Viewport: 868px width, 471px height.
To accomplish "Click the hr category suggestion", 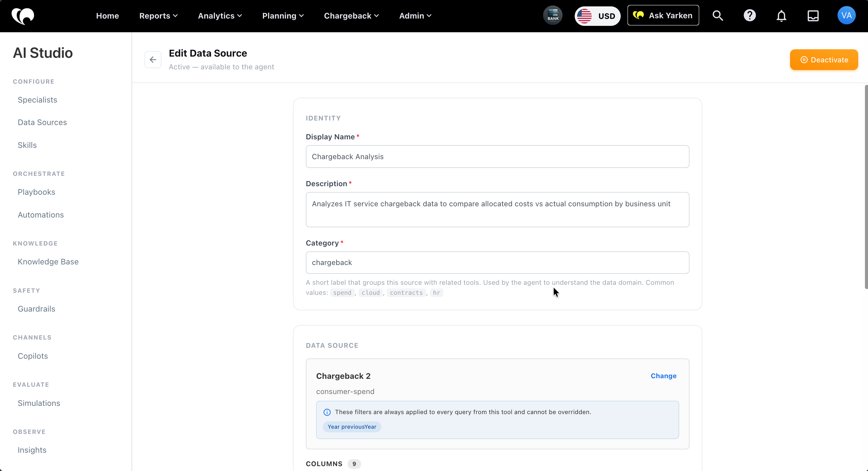I will point(436,293).
